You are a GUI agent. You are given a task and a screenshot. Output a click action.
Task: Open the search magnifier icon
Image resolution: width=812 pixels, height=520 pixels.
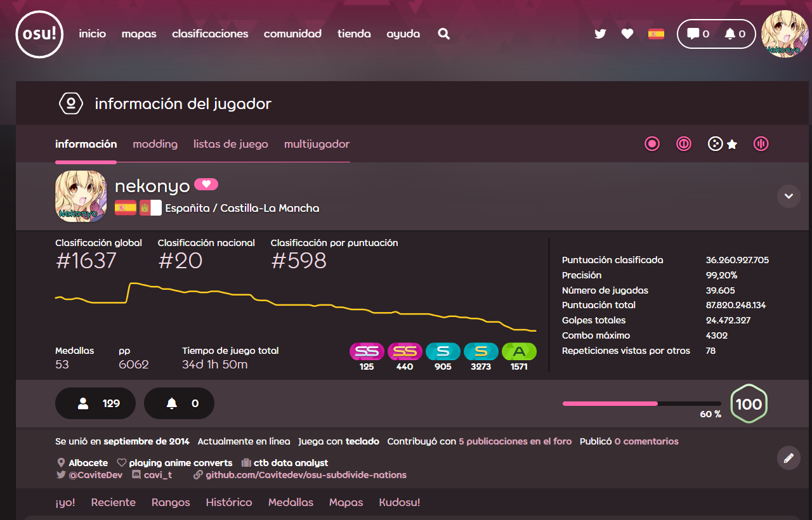point(444,34)
